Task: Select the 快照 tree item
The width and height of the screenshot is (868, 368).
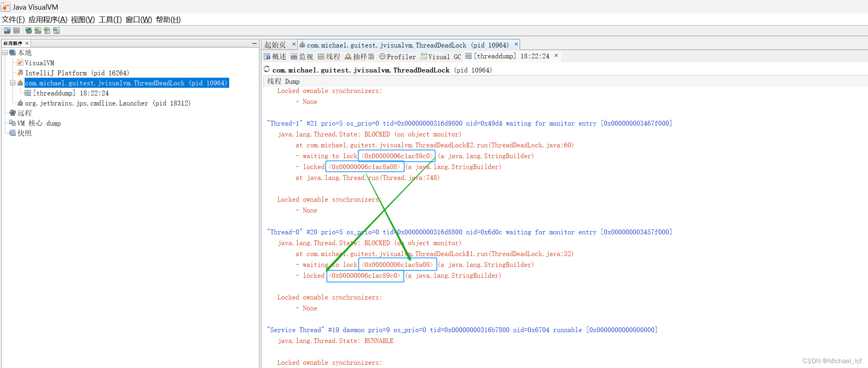Action: coord(24,133)
